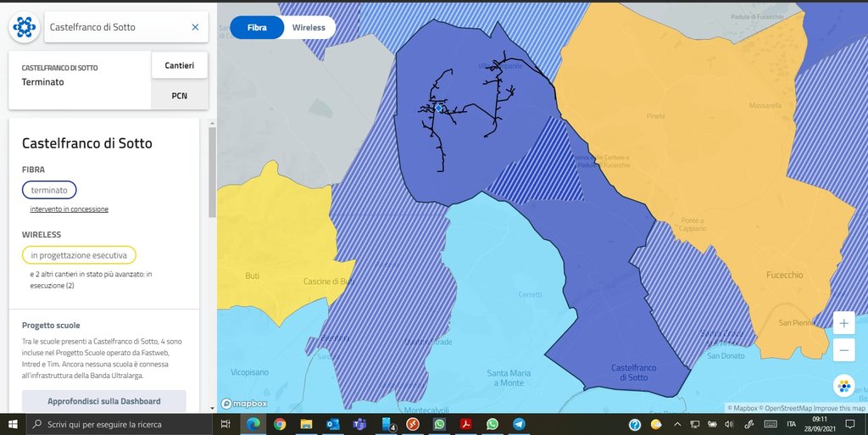Image resolution: width=868 pixels, height=435 pixels.
Task: Launch Google Chrome from the taskbar
Action: click(280, 424)
